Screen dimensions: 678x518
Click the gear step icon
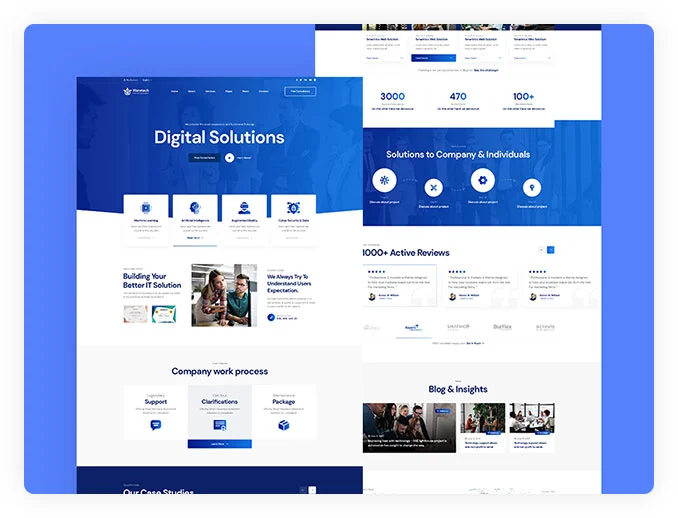[x=483, y=180]
